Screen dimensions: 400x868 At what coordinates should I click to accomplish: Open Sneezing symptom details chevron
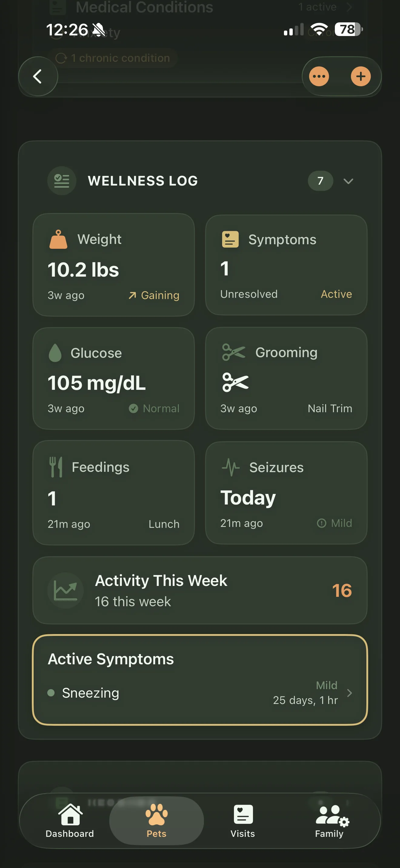(349, 693)
